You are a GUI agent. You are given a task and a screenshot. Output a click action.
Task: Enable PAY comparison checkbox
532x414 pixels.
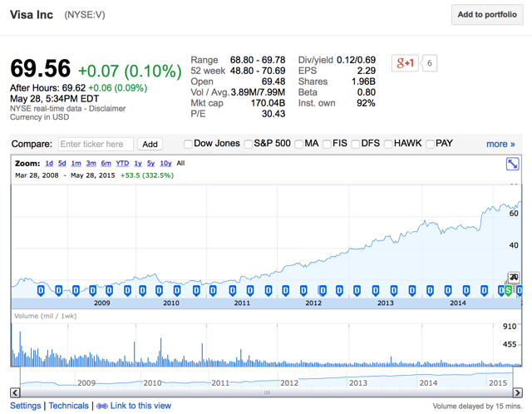click(431, 144)
